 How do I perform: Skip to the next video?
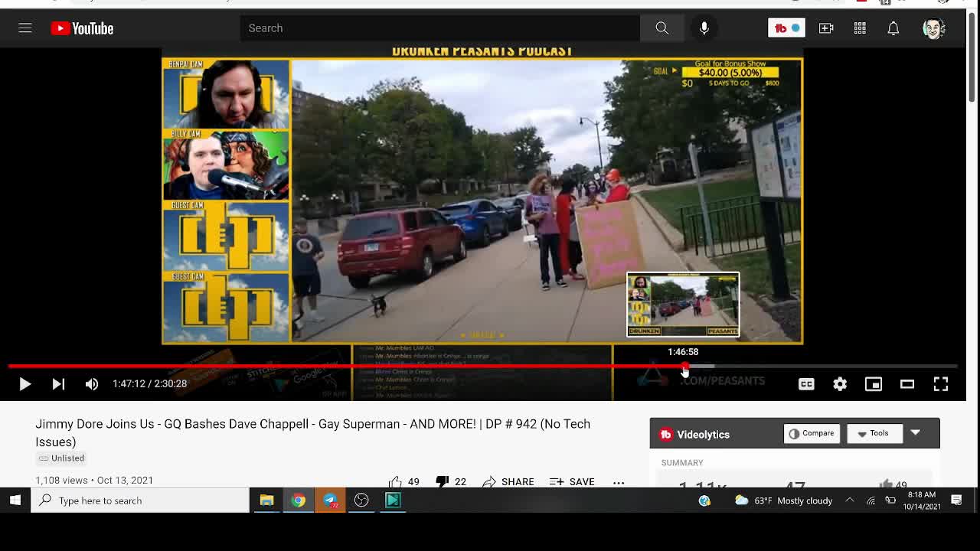[58, 384]
